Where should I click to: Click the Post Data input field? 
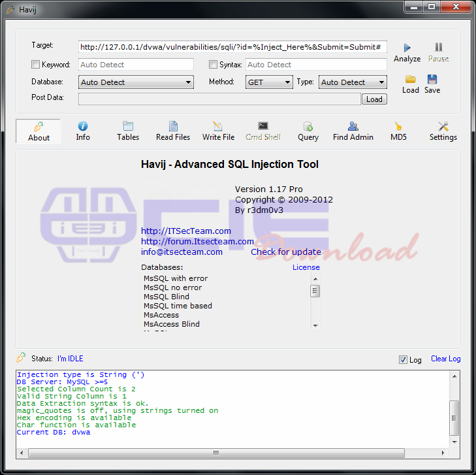pos(219,99)
